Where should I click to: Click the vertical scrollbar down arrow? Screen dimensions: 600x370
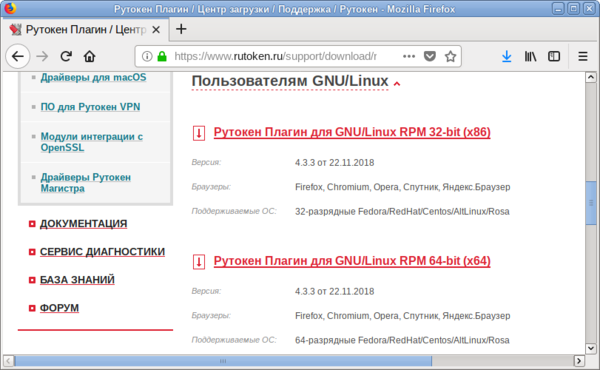[x=590, y=348]
